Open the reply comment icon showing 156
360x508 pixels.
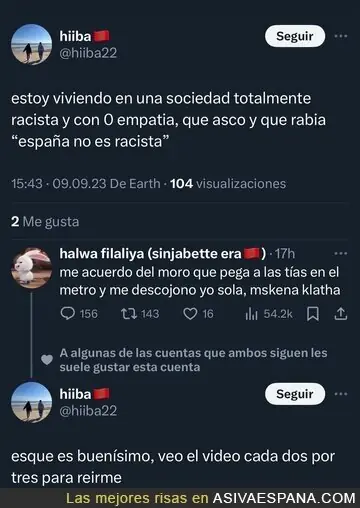tap(68, 314)
